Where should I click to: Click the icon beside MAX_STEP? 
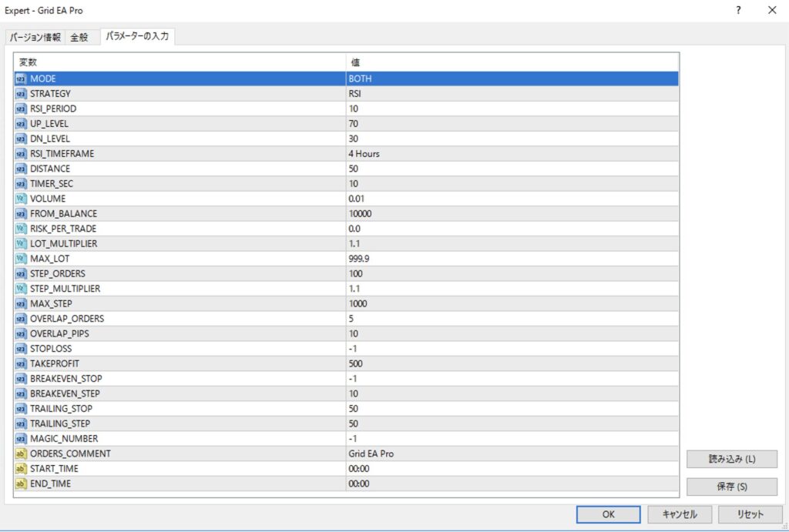point(21,303)
